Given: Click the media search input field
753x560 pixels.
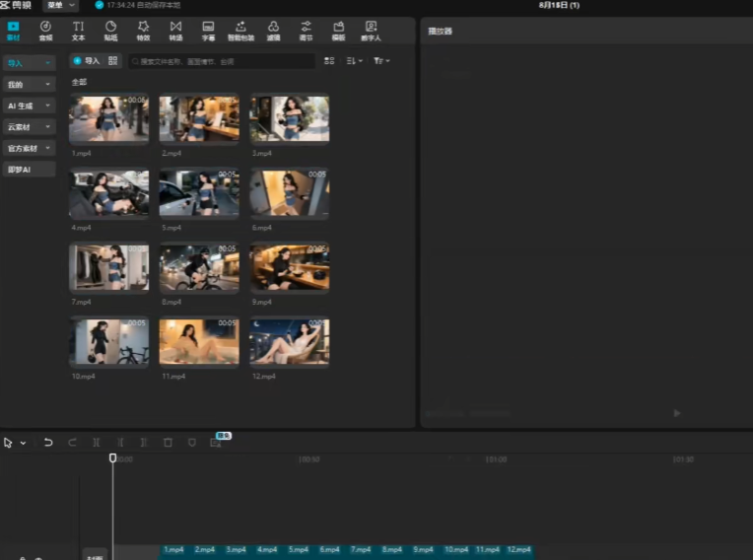Looking at the screenshot, I should point(222,61).
